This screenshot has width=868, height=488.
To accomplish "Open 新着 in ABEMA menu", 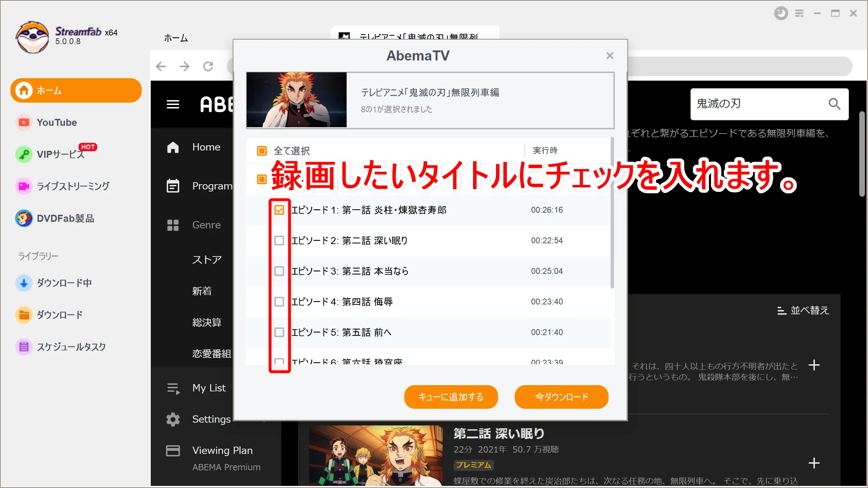I will click(x=202, y=291).
